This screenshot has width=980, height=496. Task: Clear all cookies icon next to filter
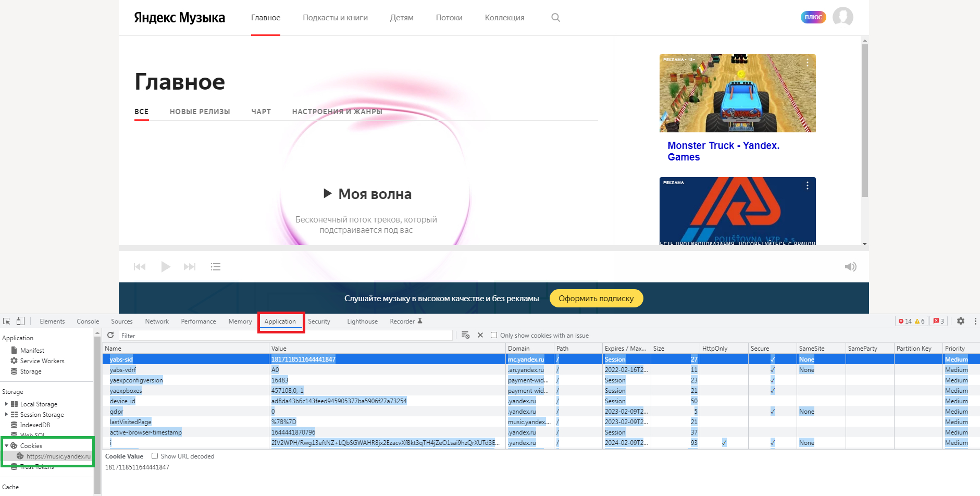pyautogui.click(x=466, y=335)
